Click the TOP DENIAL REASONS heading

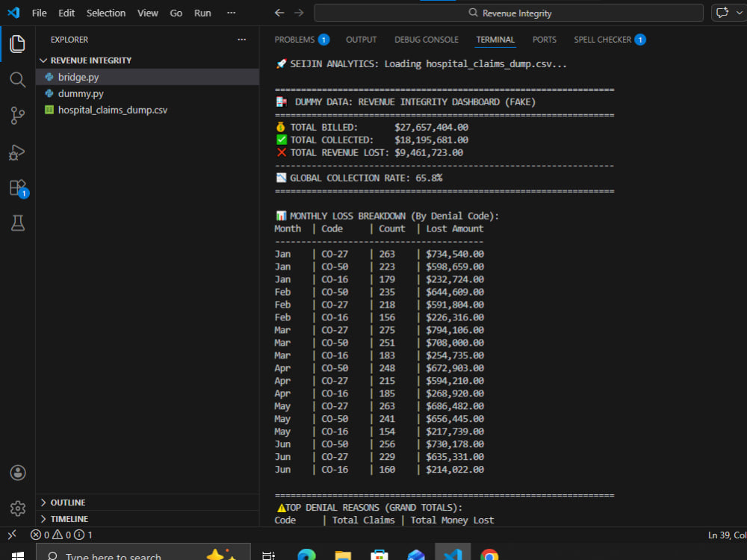point(369,508)
